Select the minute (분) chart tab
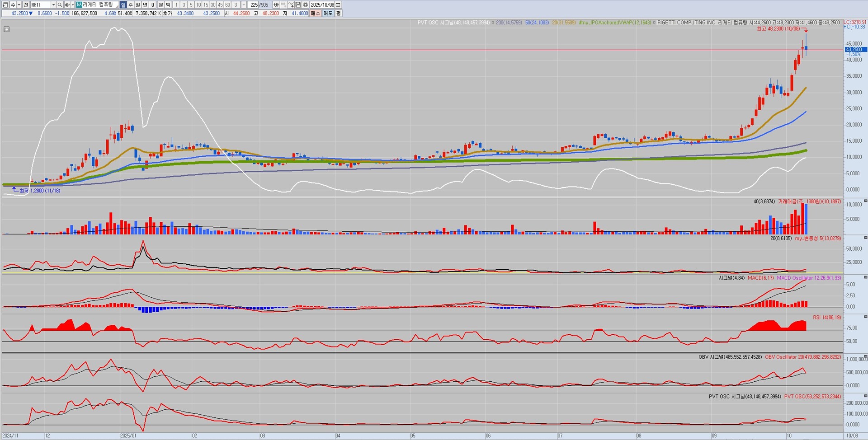This screenshot has width=868, height=440. click(x=161, y=5)
